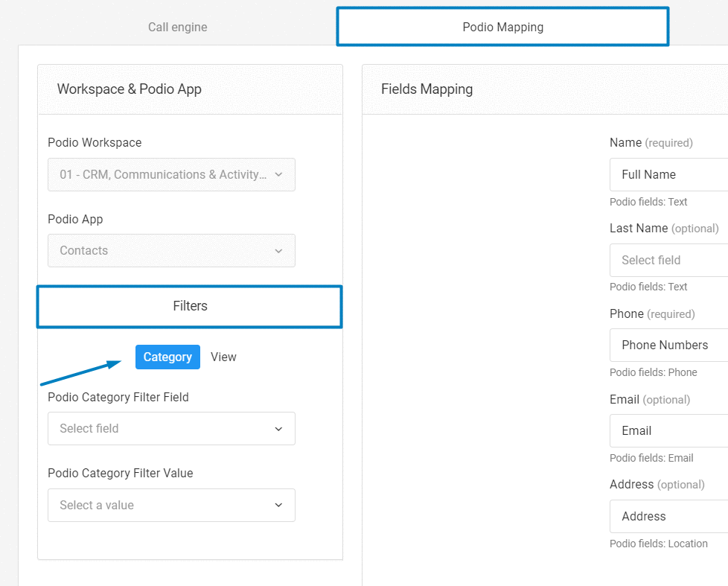Click the Fields Mapping panel header
This screenshot has height=586, width=728.
coord(427,89)
